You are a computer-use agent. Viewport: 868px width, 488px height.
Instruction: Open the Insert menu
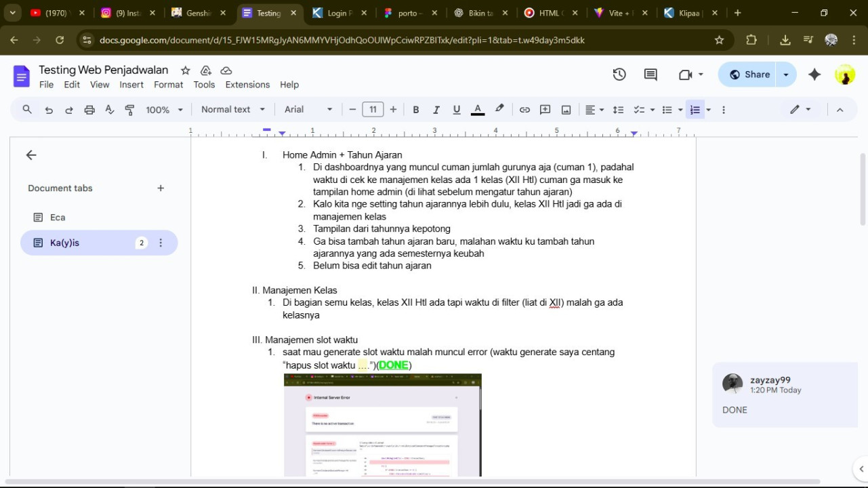tap(131, 85)
